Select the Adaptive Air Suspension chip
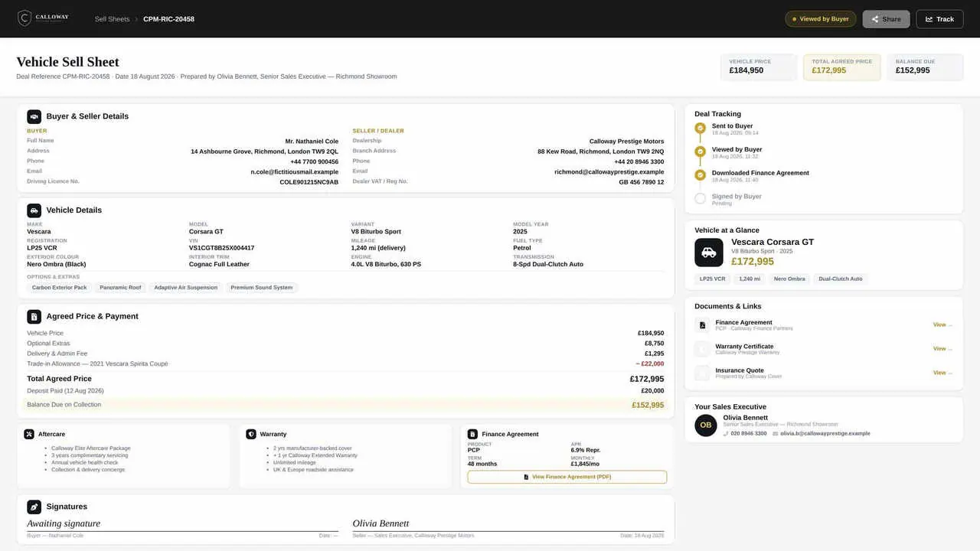This screenshot has height=551, width=980. coord(186,288)
